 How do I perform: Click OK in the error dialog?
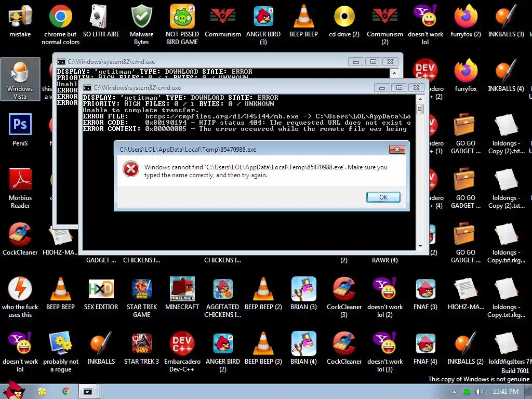click(383, 197)
